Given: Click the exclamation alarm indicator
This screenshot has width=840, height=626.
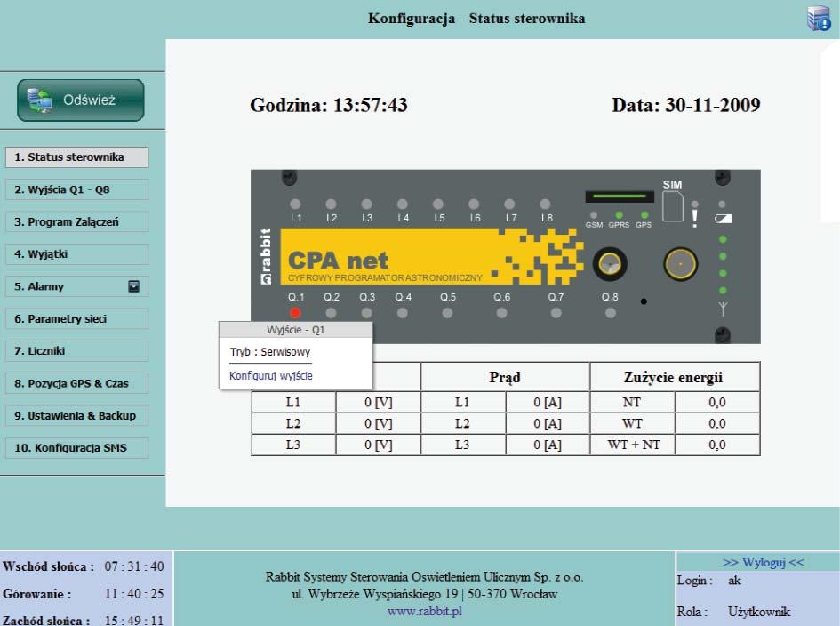Looking at the screenshot, I should click(695, 219).
